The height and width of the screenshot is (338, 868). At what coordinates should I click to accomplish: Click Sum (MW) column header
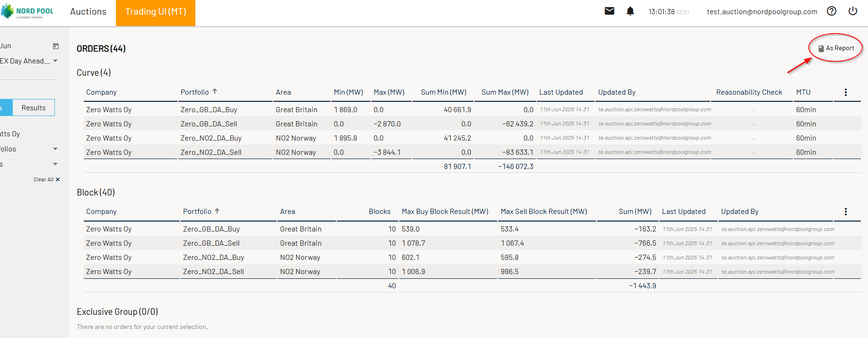point(635,212)
